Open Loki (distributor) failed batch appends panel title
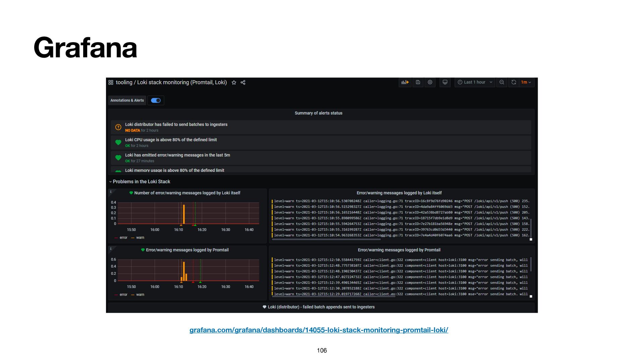This screenshot has width=644, height=362. pos(321,307)
